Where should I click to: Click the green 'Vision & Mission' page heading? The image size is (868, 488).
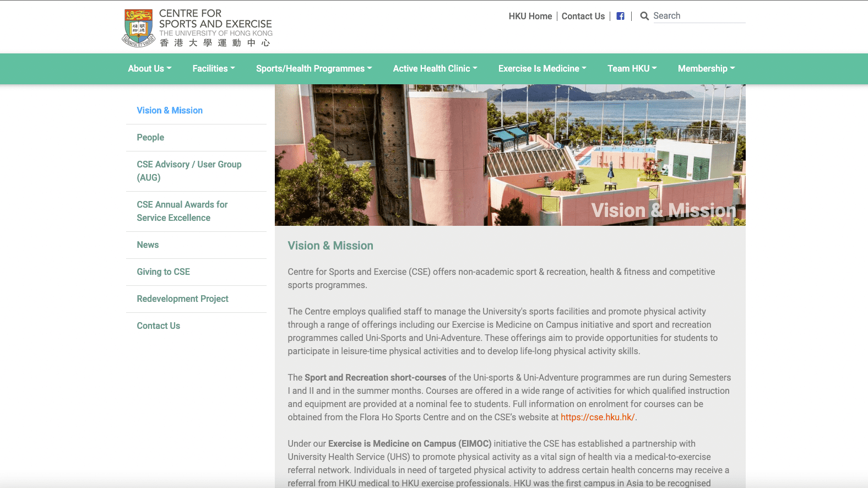(x=330, y=246)
